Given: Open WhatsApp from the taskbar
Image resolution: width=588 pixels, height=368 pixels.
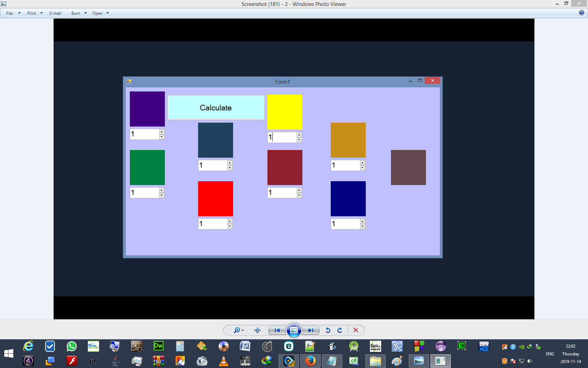Looking at the screenshot, I should (72, 346).
